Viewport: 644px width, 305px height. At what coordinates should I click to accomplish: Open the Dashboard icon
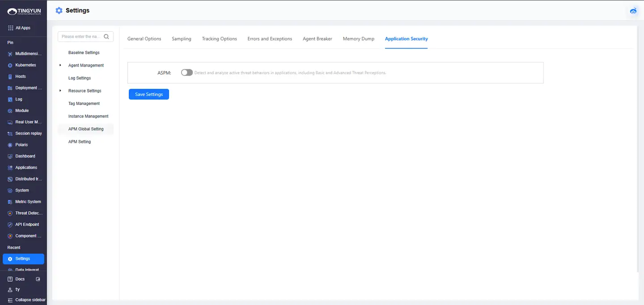click(x=10, y=156)
